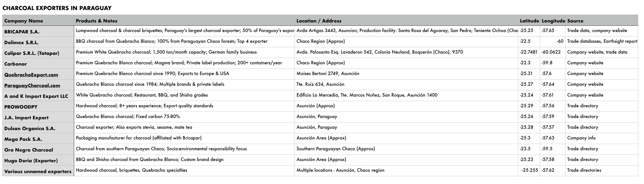Click the Socio-environmental responsibility focus cell

pyautogui.click(x=184, y=149)
